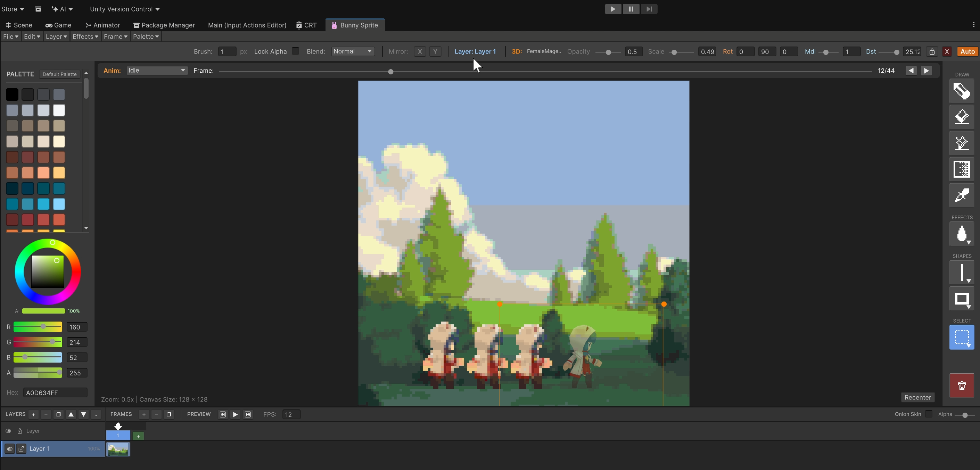Select the Line shape tool
Viewport: 980px width, 470px height.
[962, 272]
